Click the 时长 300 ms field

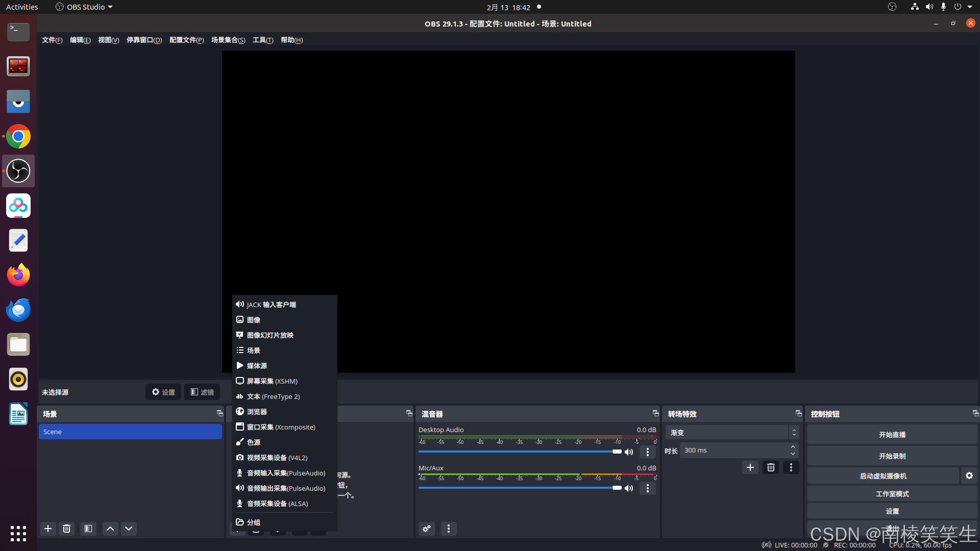pyautogui.click(x=733, y=450)
